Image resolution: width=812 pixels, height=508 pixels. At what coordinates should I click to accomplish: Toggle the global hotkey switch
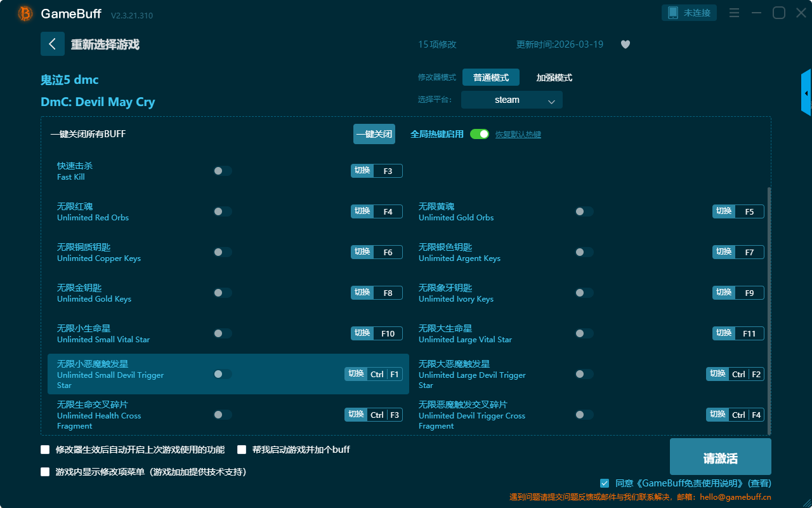(480, 134)
